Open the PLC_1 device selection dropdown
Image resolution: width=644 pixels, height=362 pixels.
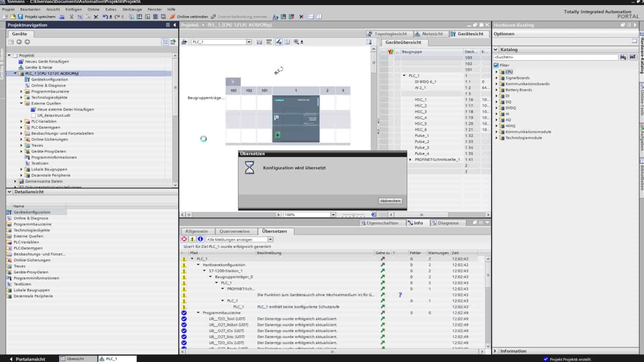[x=249, y=42]
